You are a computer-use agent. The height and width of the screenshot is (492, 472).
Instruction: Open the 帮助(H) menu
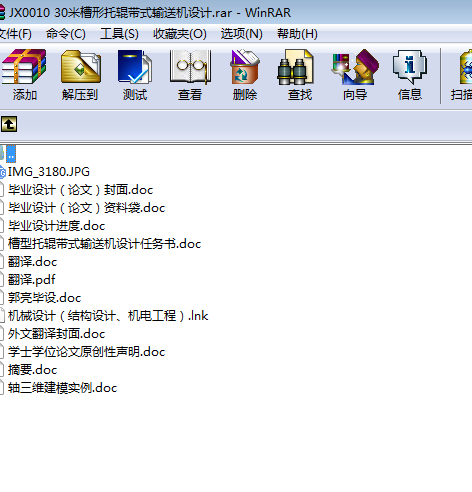(x=297, y=34)
